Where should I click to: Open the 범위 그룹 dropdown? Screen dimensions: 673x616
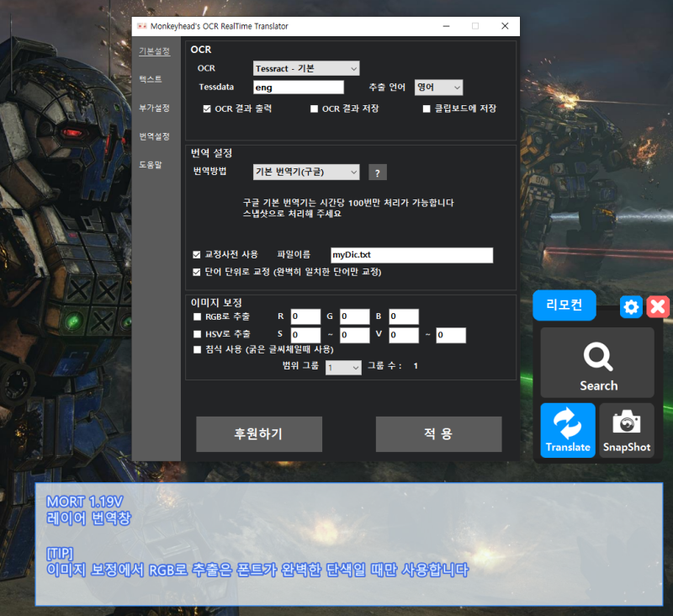343,368
